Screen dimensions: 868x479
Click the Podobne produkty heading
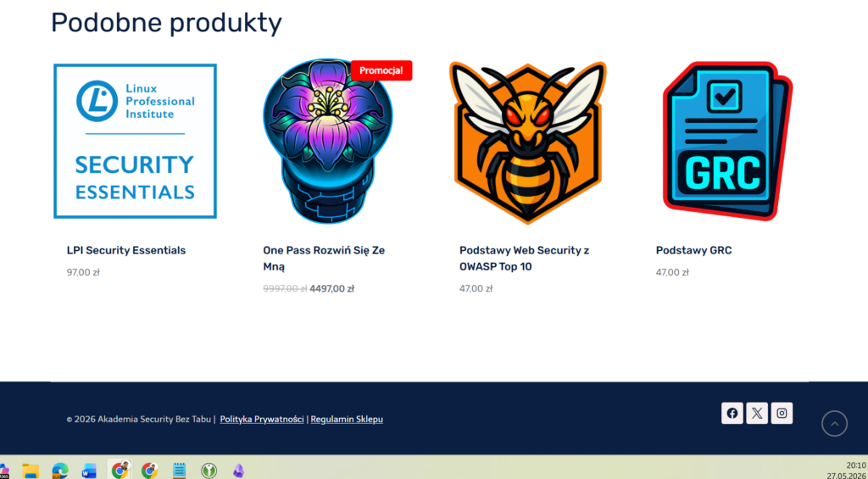pos(166,23)
